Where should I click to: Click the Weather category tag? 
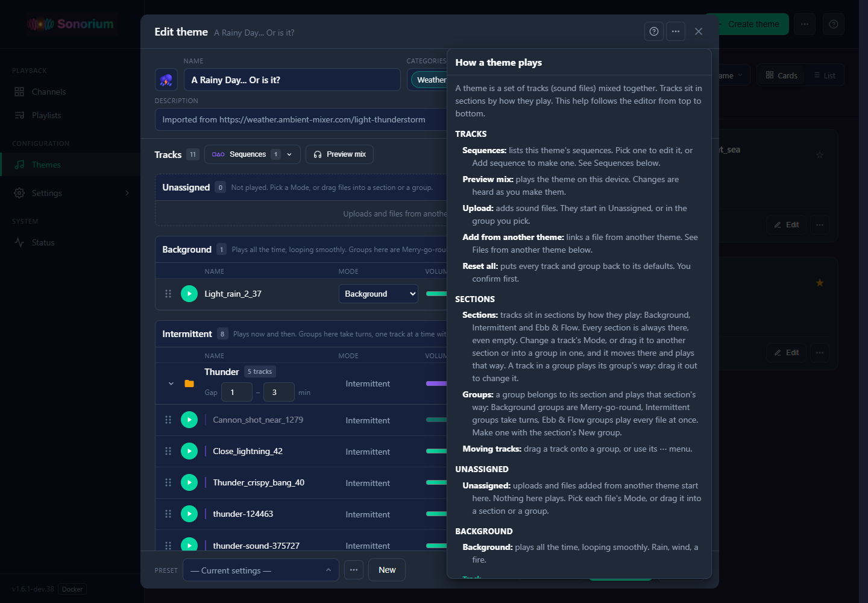tap(429, 80)
